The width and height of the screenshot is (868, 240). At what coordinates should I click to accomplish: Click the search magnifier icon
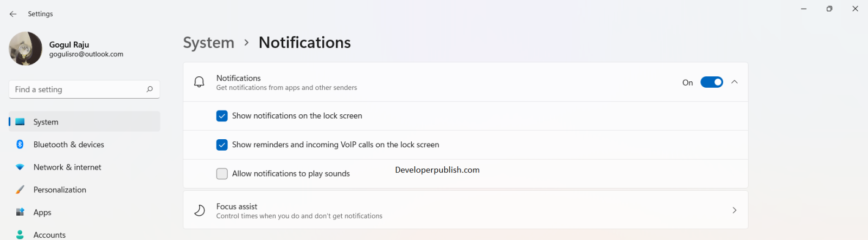tap(150, 89)
